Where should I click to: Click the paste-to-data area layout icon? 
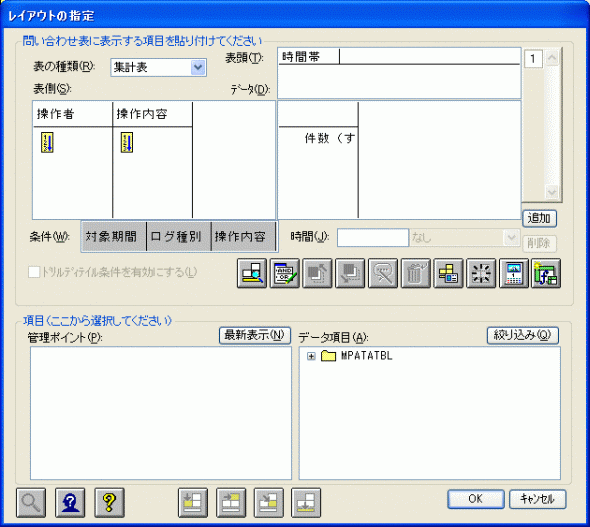click(x=269, y=503)
